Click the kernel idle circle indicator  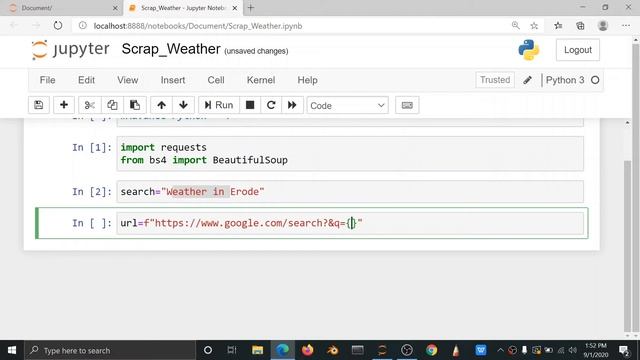(x=595, y=80)
